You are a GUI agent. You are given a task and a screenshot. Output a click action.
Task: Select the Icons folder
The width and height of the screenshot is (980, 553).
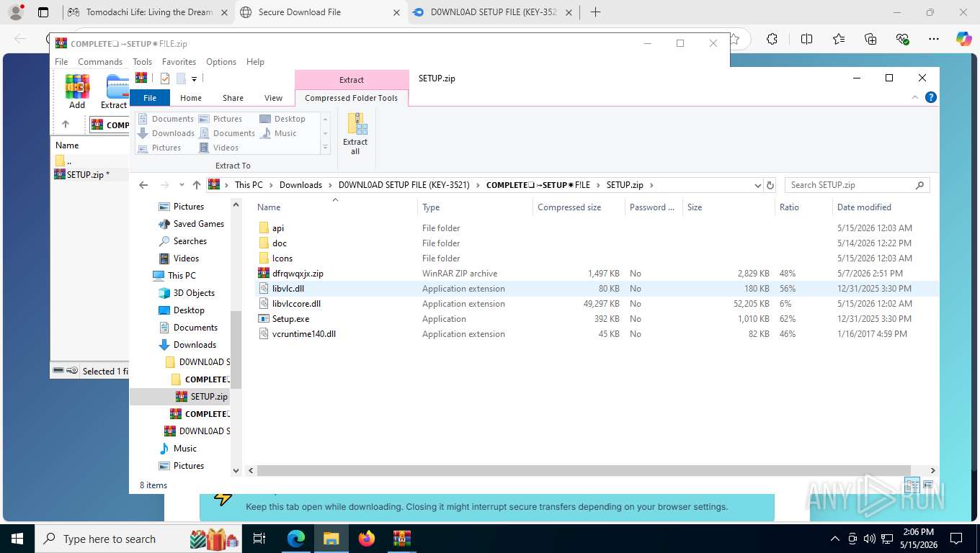282,258
